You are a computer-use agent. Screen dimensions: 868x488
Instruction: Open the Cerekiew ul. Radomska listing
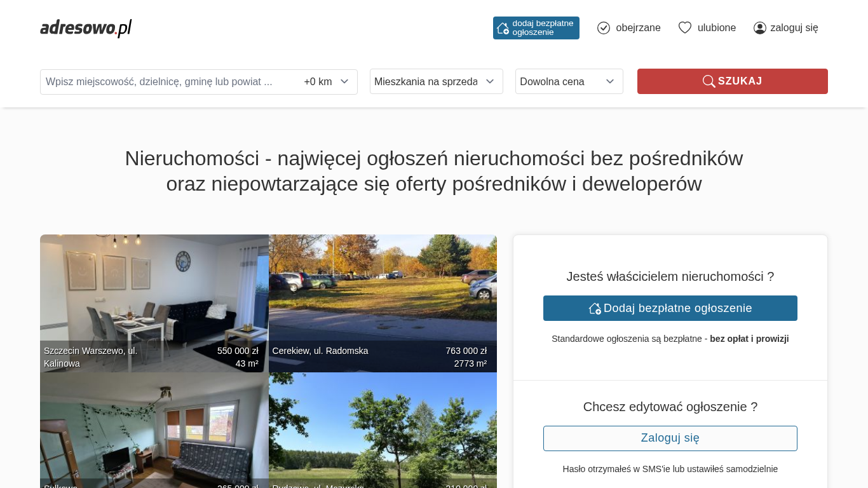tap(383, 303)
